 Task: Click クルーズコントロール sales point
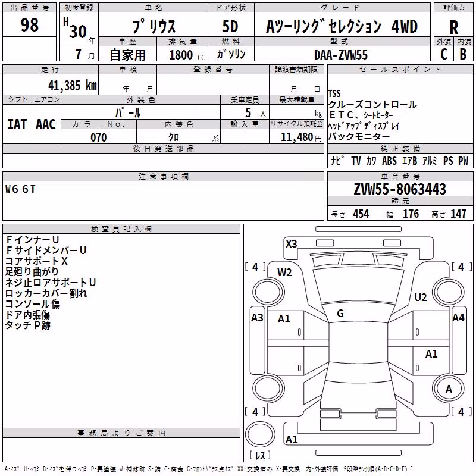pos(372,105)
